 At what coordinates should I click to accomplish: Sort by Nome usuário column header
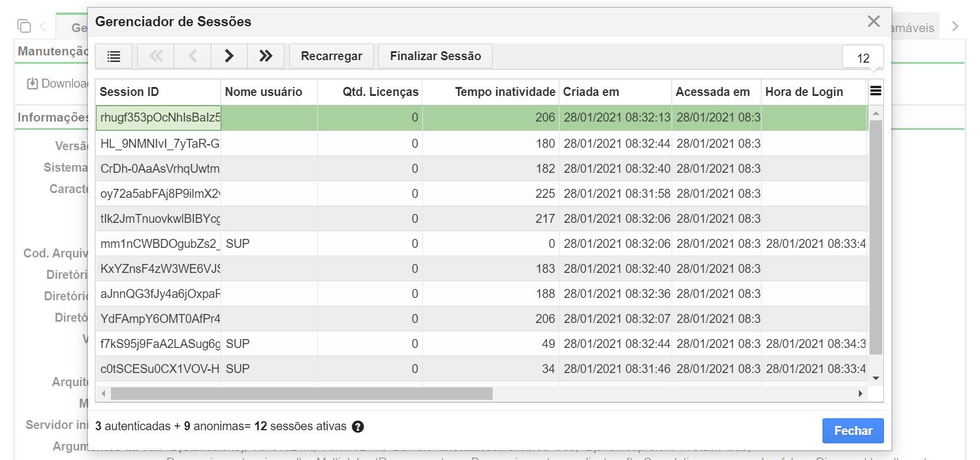pos(269,92)
